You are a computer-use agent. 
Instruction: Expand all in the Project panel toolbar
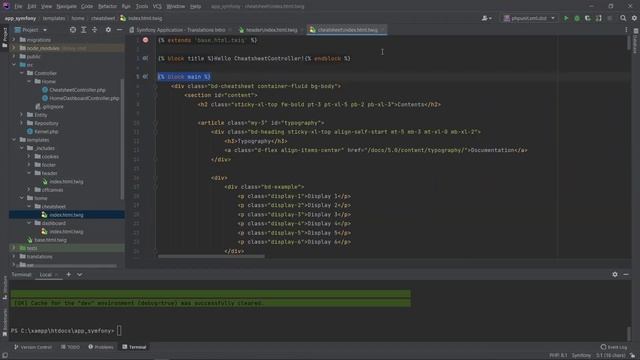pyautogui.click(x=84, y=30)
